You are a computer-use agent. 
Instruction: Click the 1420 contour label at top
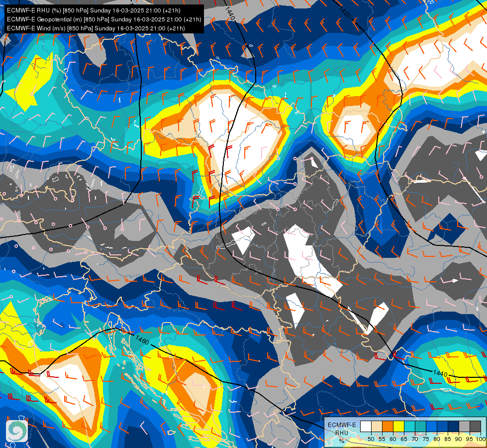click(x=344, y=11)
